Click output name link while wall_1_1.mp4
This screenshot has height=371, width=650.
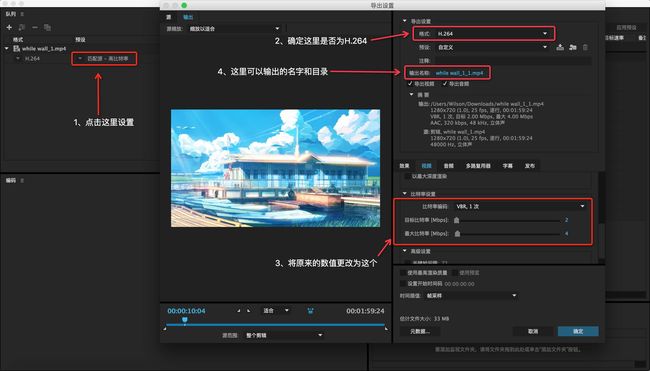coord(459,73)
